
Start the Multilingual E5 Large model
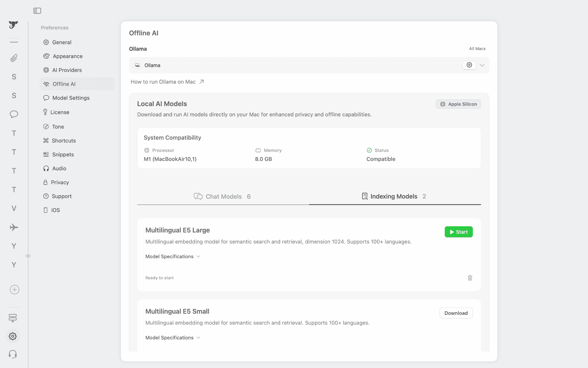tap(459, 232)
